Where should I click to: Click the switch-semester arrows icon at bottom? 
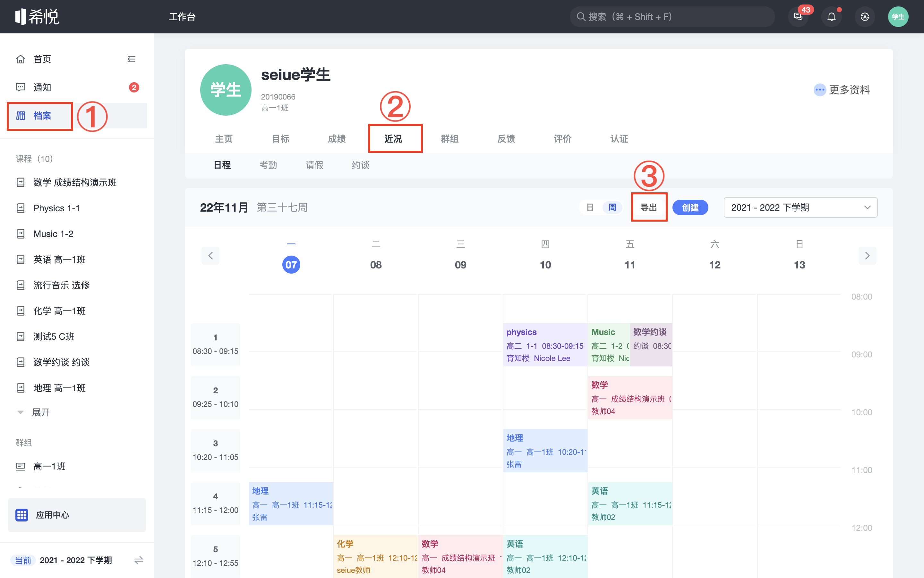click(139, 560)
